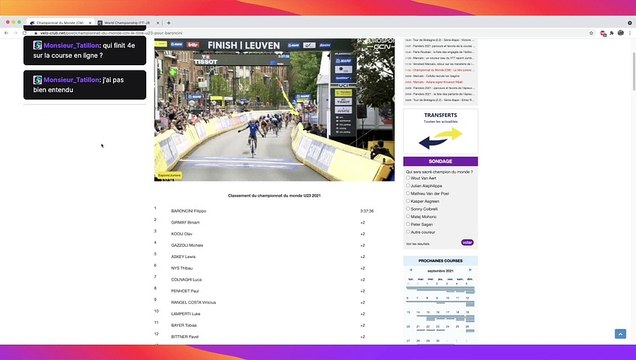Click LAMPERTI Luke in the results
Viewport: 636px width, 360px height.
click(186, 314)
